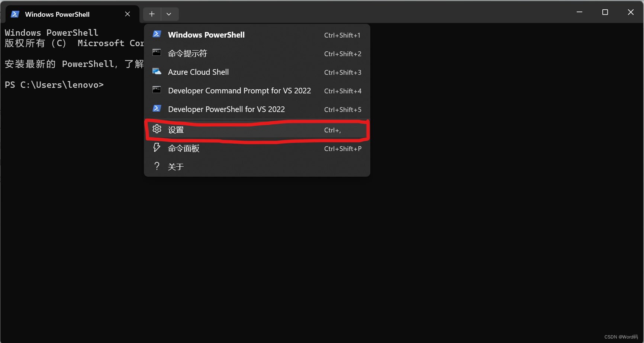Open 命令提示符 profile from menu
The height and width of the screenshot is (343, 644).
pyautogui.click(x=257, y=54)
